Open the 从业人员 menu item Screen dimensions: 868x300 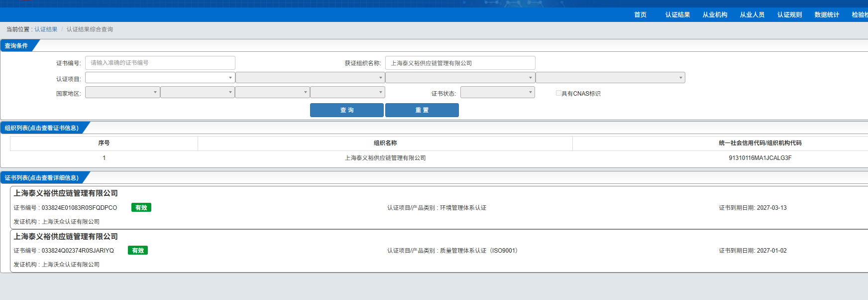pyautogui.click(x=752, y=15)
